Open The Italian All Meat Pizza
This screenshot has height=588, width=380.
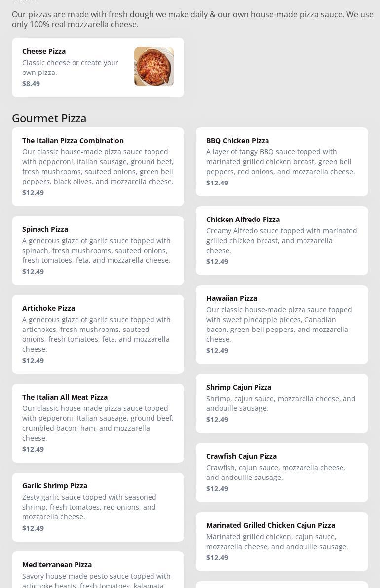(98, 423)
